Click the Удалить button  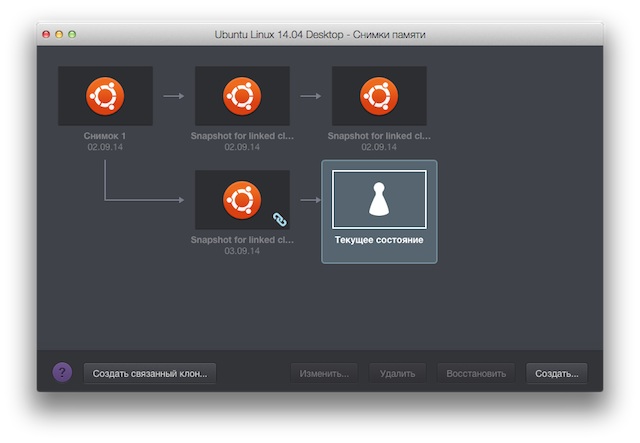point(398,374)
